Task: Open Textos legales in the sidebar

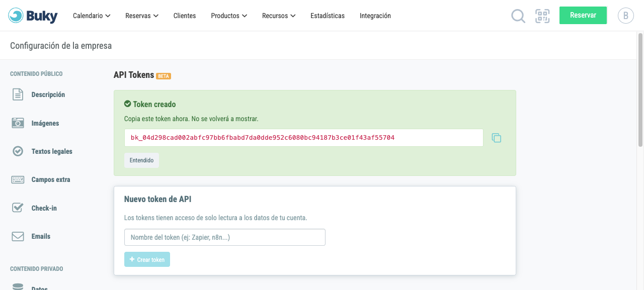Action: (x=52, y=151)
